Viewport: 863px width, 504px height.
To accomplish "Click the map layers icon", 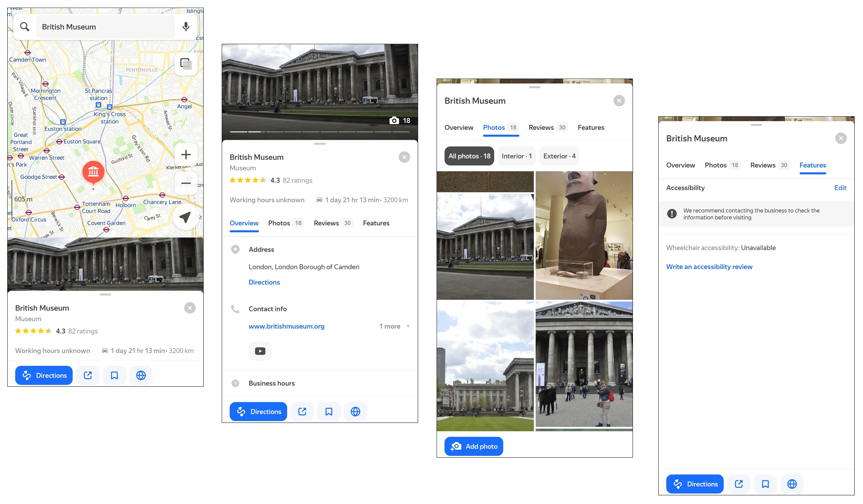I will (x=186, y=64).
